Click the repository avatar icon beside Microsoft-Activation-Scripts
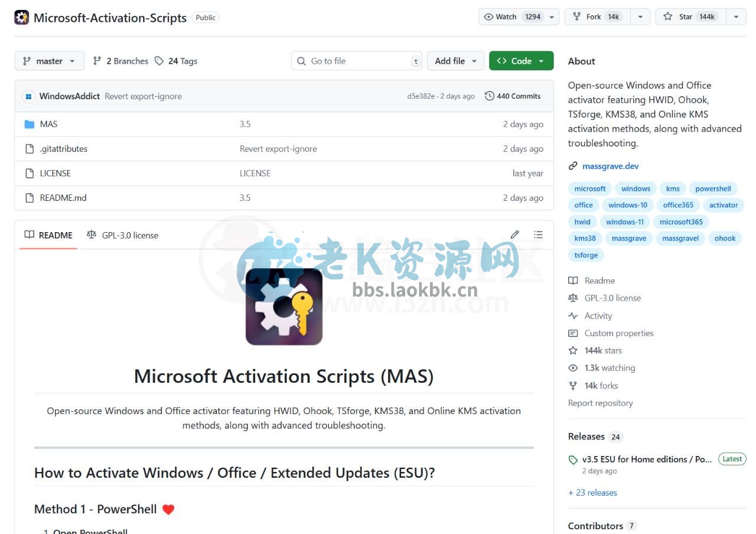The image size is (756, 534). (x=21, y=17)
